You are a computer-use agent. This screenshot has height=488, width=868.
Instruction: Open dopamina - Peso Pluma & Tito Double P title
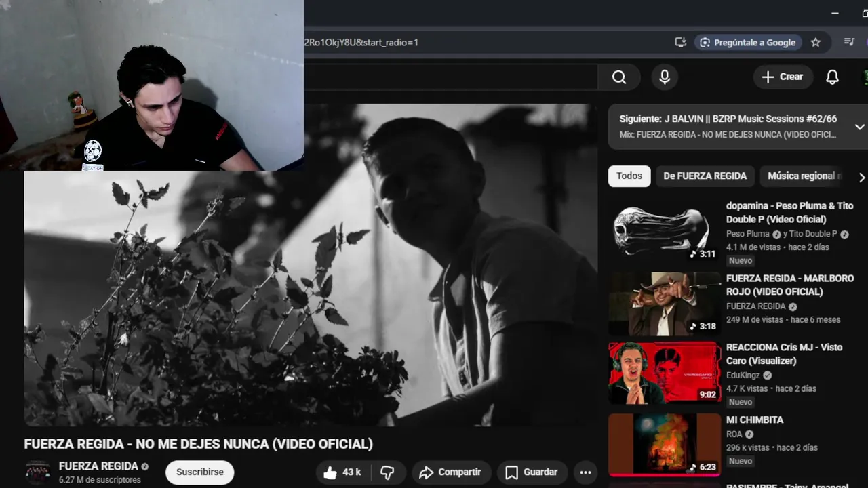click(789, 212)
